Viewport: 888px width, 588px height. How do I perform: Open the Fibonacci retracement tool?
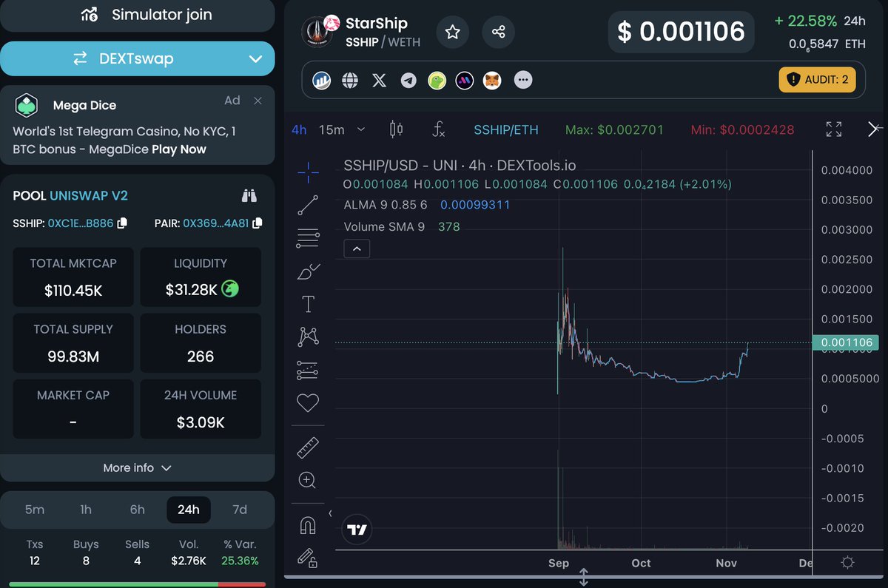308,238
